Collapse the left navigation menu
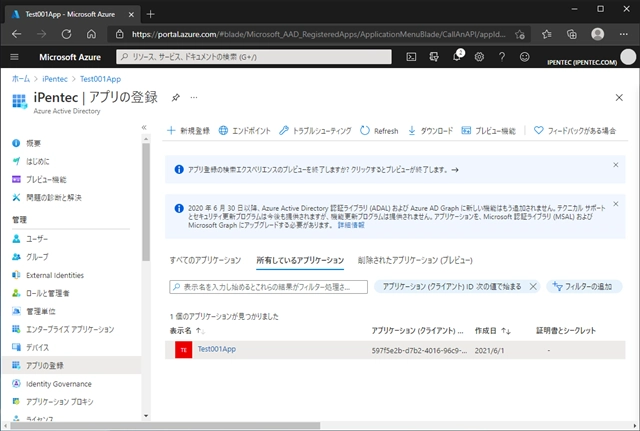Image resolution: width=640 pixels, height=431 pixels. [144, 128]
